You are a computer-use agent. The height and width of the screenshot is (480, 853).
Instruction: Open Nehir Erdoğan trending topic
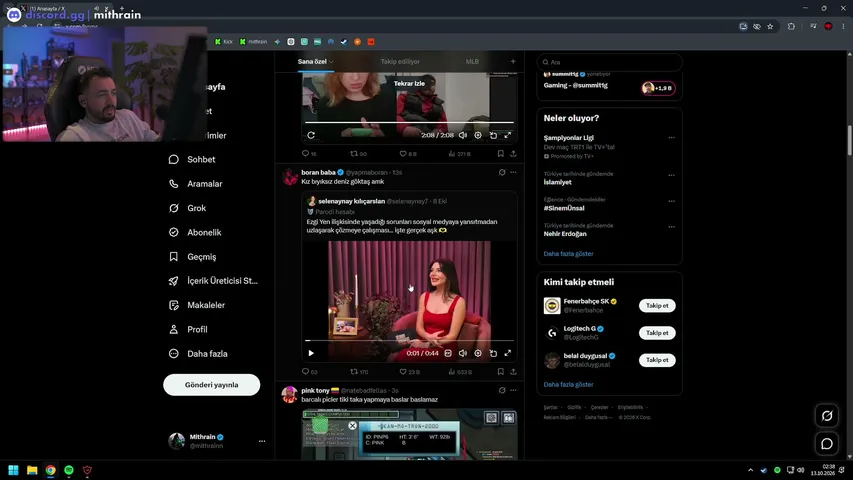click(x=565, y=233)
